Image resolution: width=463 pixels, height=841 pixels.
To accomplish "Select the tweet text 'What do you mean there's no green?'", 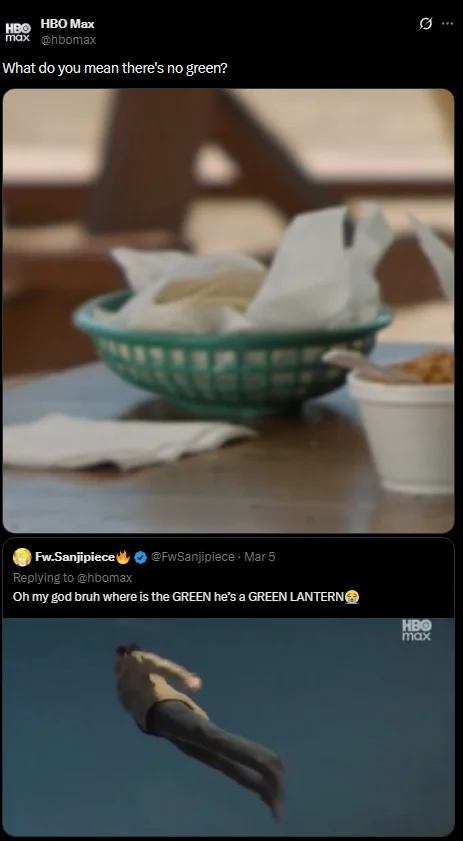I will pos(115,69).
